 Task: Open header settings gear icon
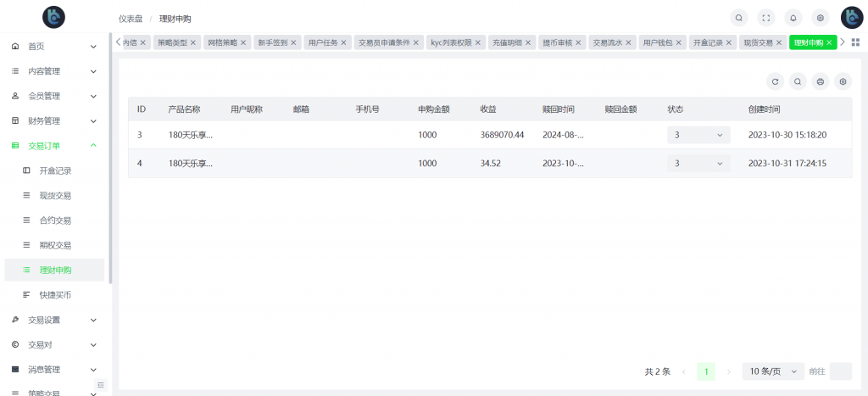(821, 19)
